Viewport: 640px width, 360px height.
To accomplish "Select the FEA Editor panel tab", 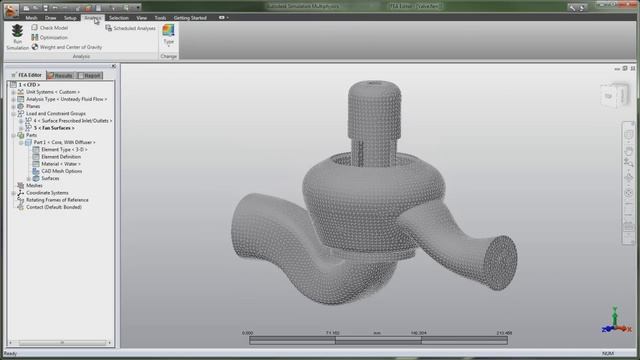I will point(27,75).
